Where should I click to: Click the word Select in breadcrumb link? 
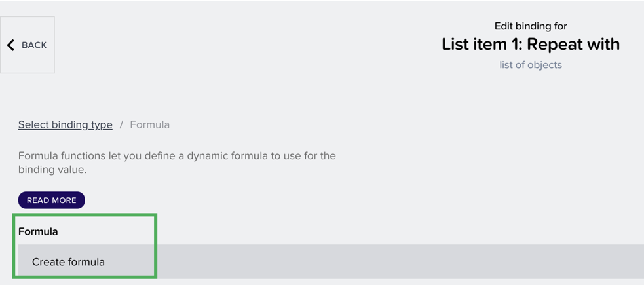[33, 124]
